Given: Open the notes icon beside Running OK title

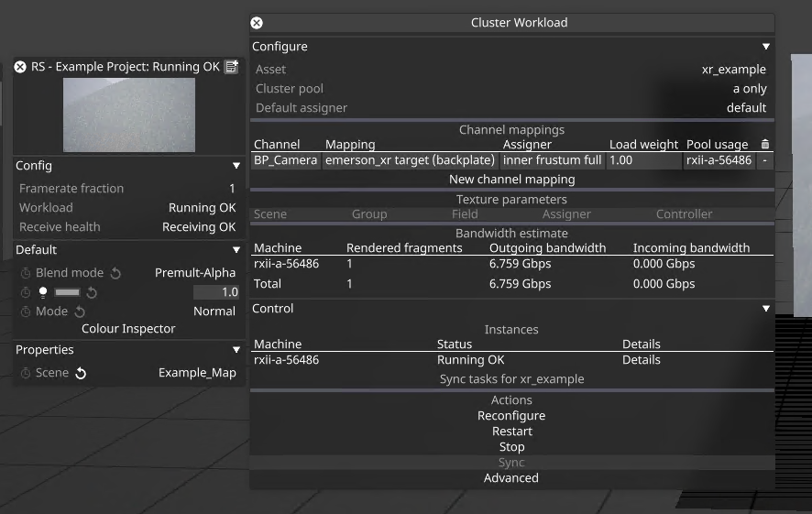Looking at the screenshot, I should point(232,67).
